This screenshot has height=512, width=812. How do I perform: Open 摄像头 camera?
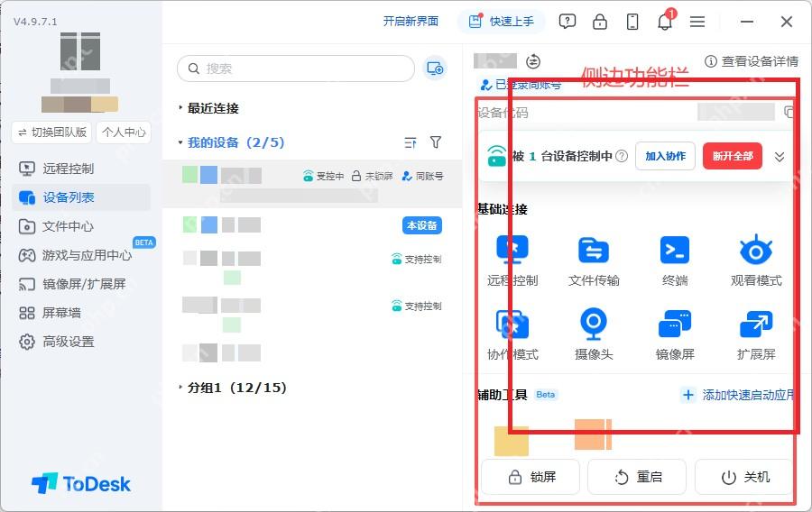594,335
